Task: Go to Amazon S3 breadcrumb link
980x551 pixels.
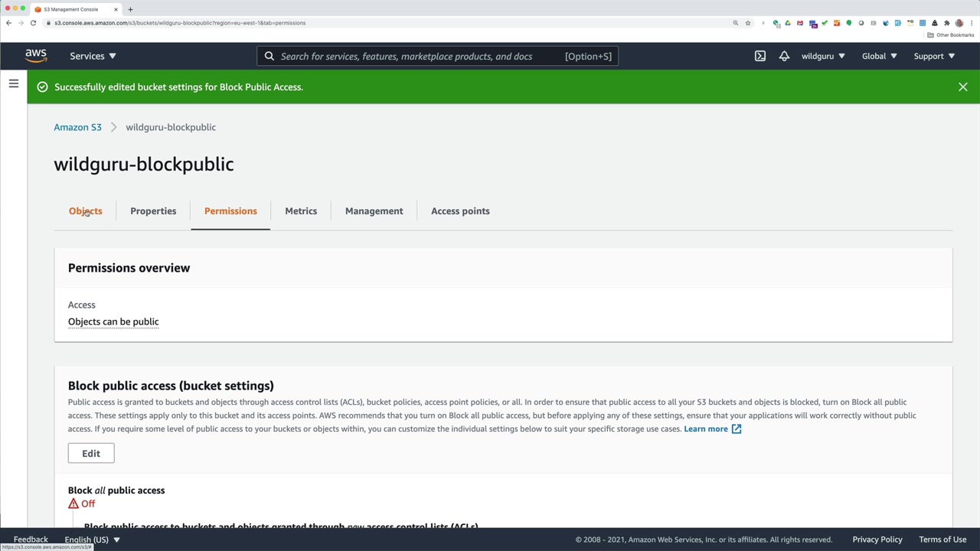Action: (77, 127)
